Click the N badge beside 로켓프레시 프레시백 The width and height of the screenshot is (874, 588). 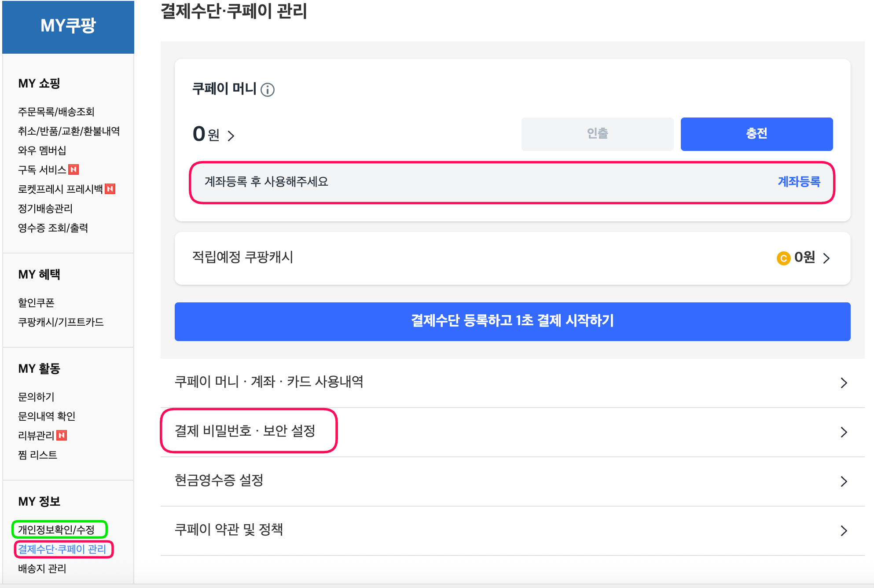pos(110,189)
